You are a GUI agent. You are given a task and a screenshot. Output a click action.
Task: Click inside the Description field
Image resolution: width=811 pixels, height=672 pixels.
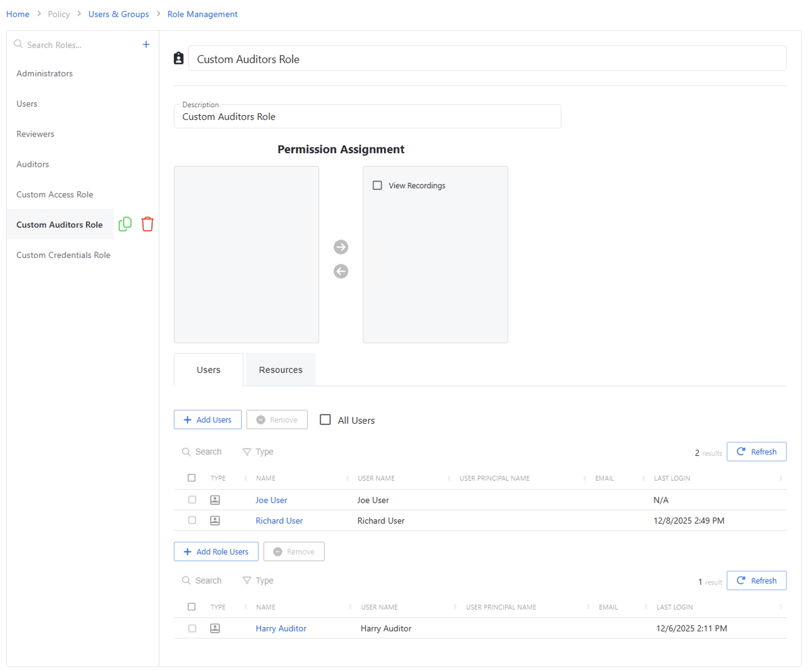click(367, 116)
